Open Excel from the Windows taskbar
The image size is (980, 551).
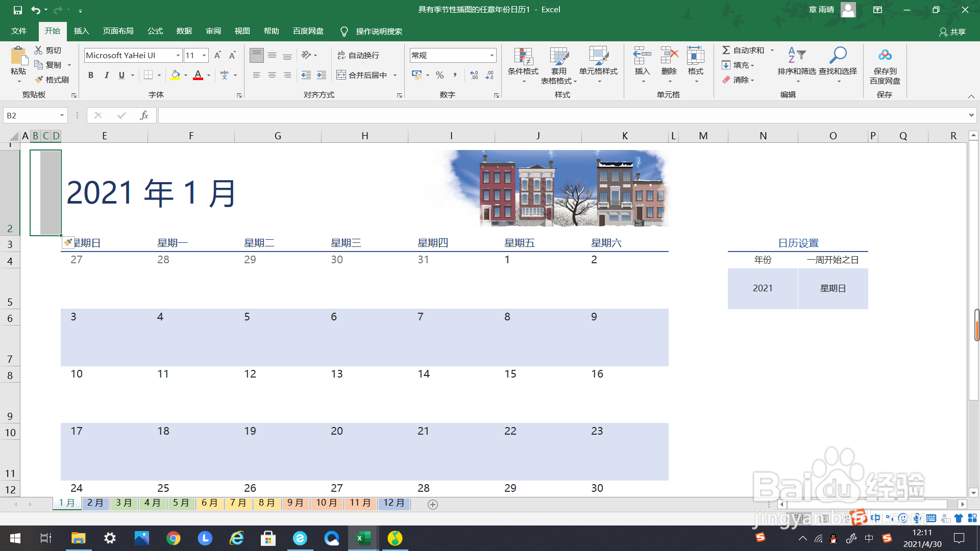tap(363, 538)
